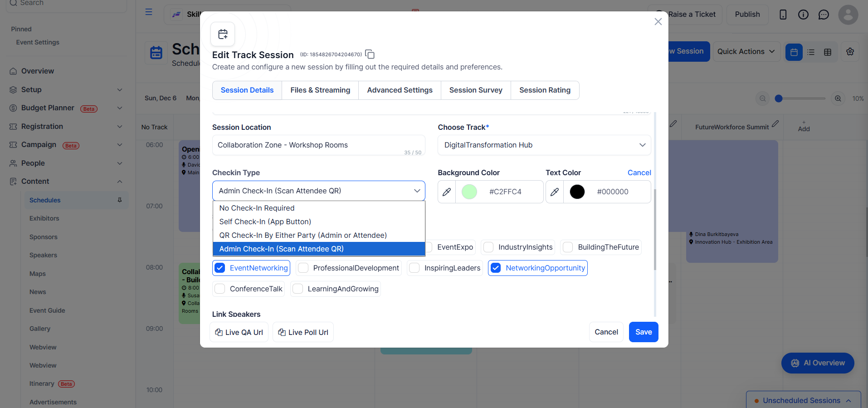The height and width of the screenshot is (408, 868).
Task: Choose Admin Check-In (Scan Attendee QR) option
Action: click(318, 249)
